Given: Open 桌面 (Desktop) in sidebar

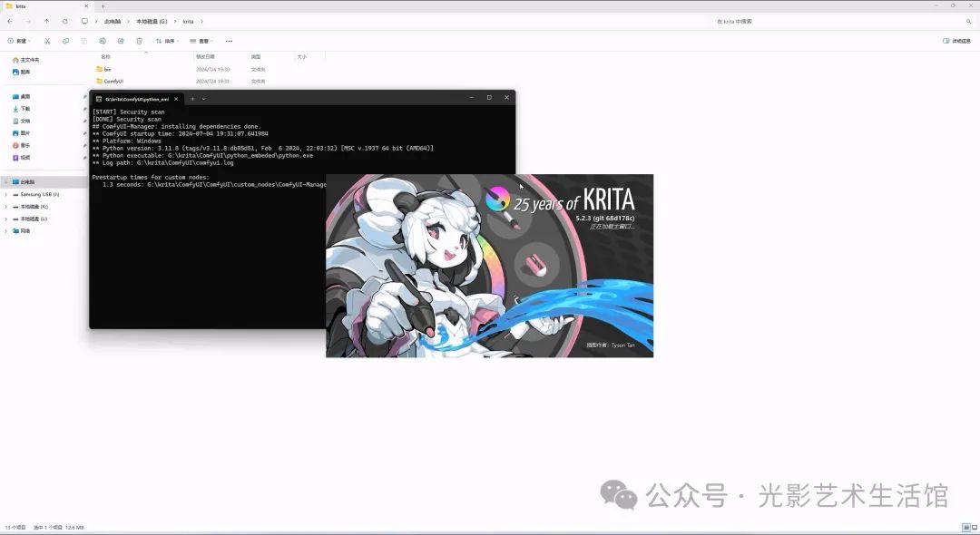Looking at the screenshot, I should click(21, 97).
